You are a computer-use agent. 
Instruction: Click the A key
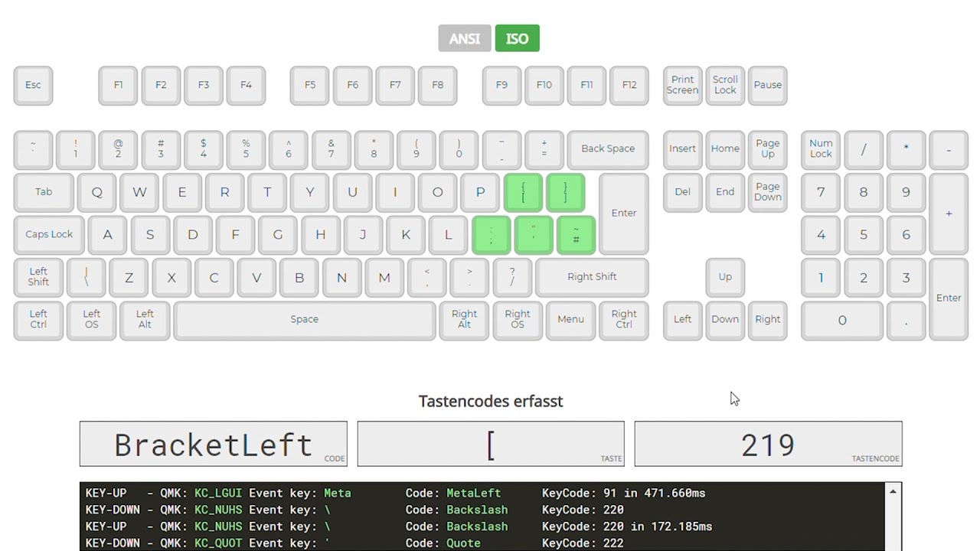[x=107, y=235]
